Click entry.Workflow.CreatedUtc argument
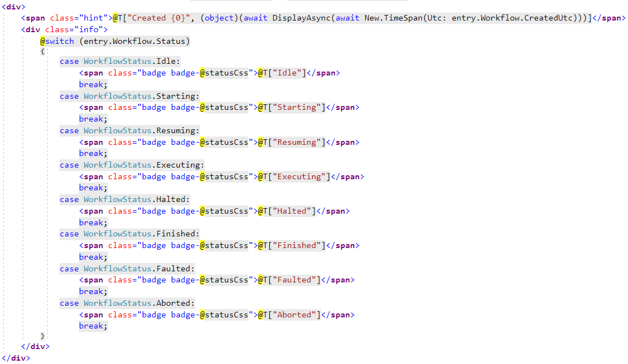The image size is (628, 364). [x=512, y=18]
